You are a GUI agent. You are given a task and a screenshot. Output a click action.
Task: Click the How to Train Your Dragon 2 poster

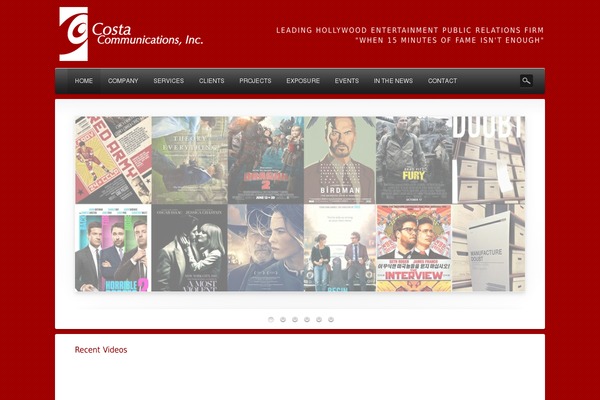pyautogui.click(x=266, y=160)
